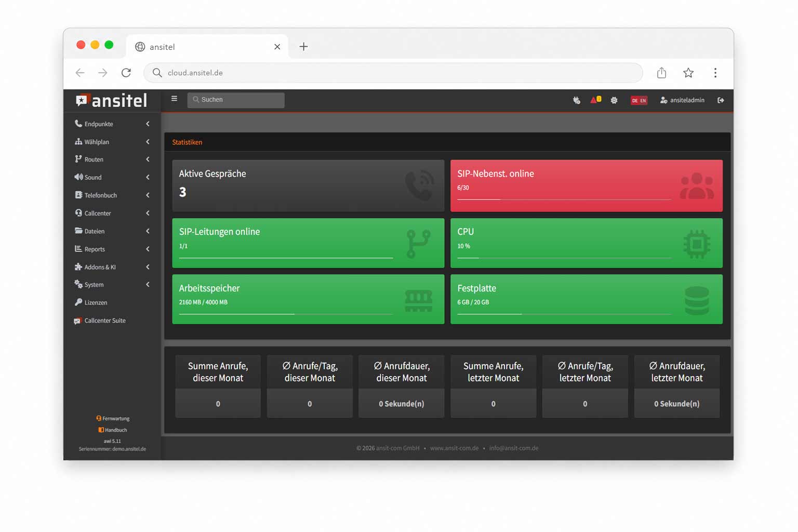Viewport: 798px width, 532px height.
Task: Click the address book icon beside Telefonbuch
Action: pos(78,195)
